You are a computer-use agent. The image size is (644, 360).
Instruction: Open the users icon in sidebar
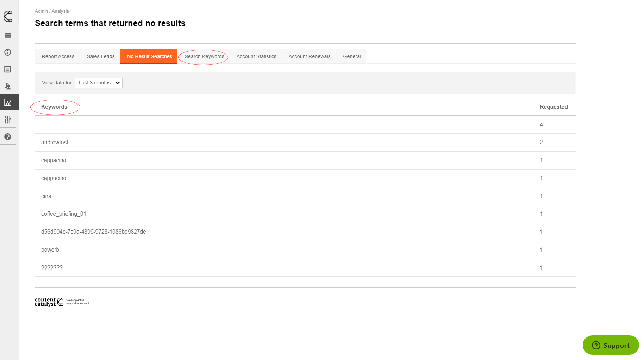coord(8,86)
